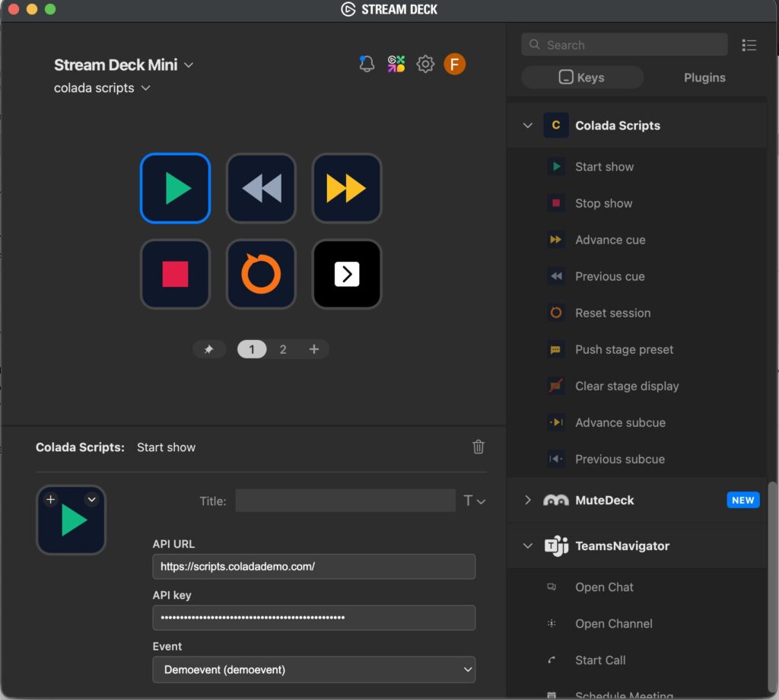779x700 pixels.
Task: Add a new page with the plus button
Action: 314,349
